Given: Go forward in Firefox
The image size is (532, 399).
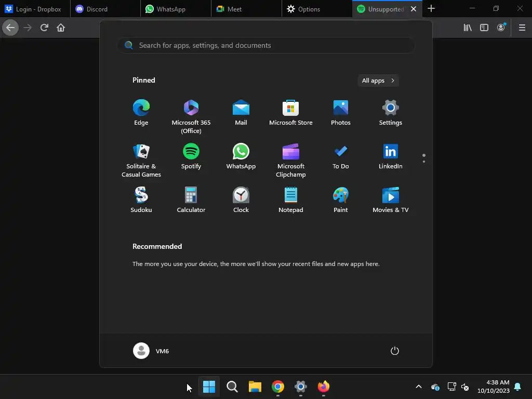Looking at the screenshot, I should (28, 28).
